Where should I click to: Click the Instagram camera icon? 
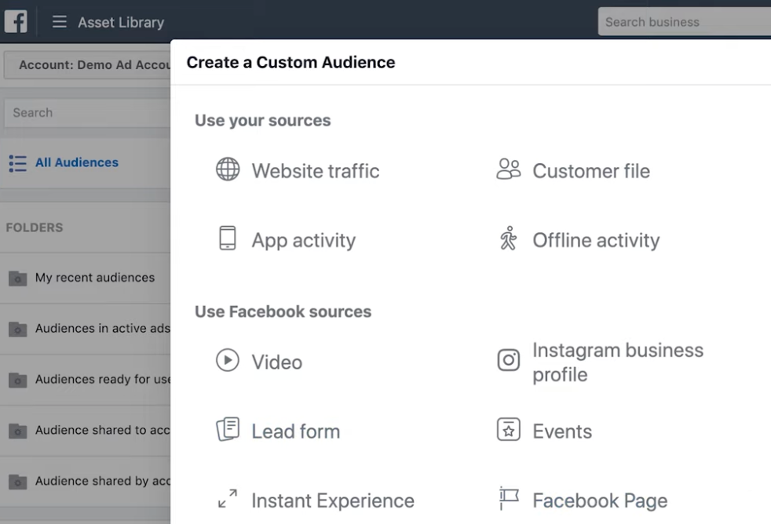coord(509,360)
